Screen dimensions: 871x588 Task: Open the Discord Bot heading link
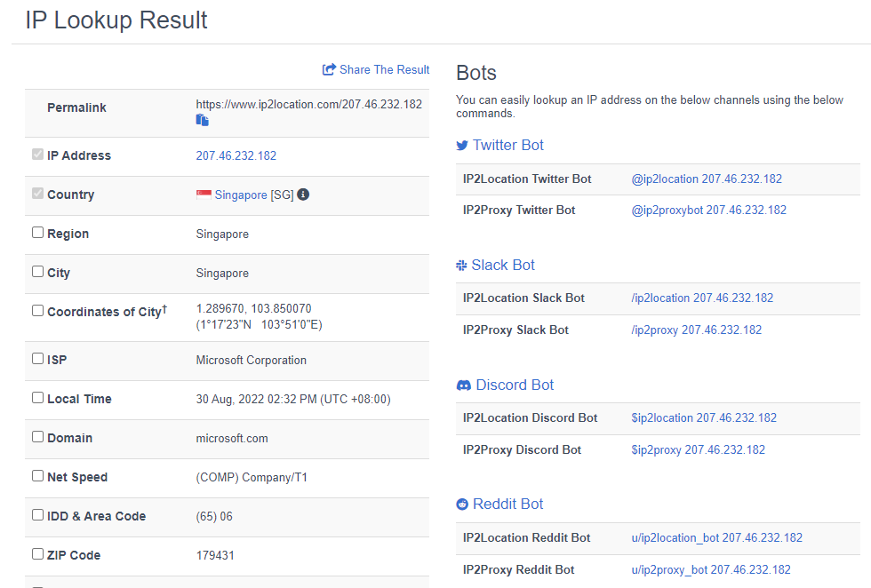(x=515, y=385)
